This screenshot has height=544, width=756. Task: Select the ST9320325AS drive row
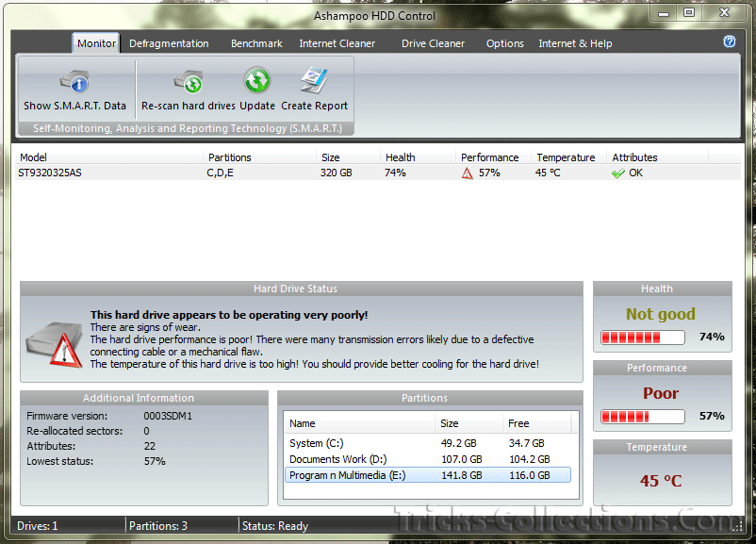point(51,173)
